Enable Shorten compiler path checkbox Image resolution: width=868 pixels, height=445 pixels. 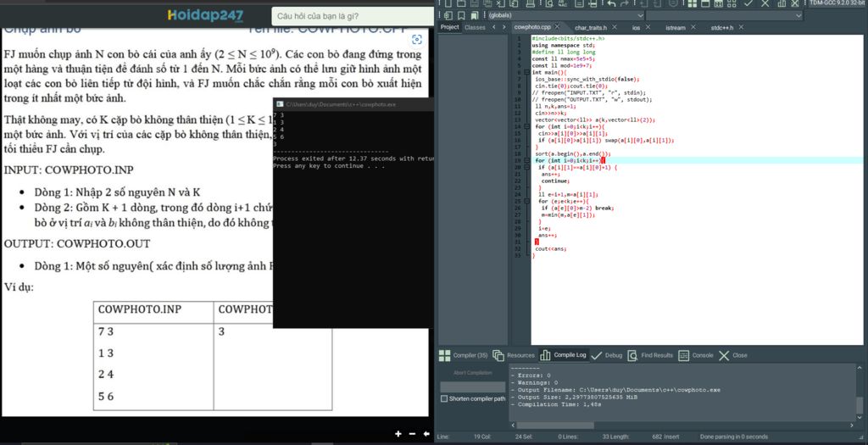[x=444, y=398]
